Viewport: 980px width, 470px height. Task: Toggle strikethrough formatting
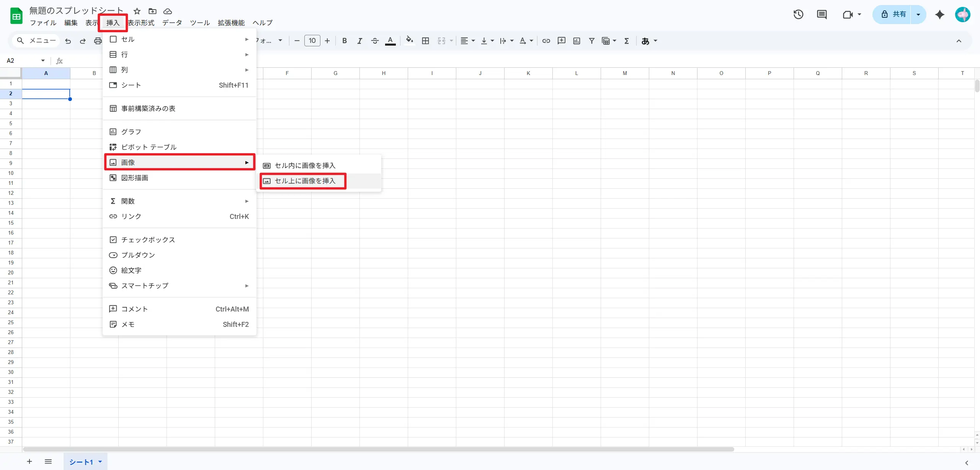pyautogui.click(x=375, y=41)
